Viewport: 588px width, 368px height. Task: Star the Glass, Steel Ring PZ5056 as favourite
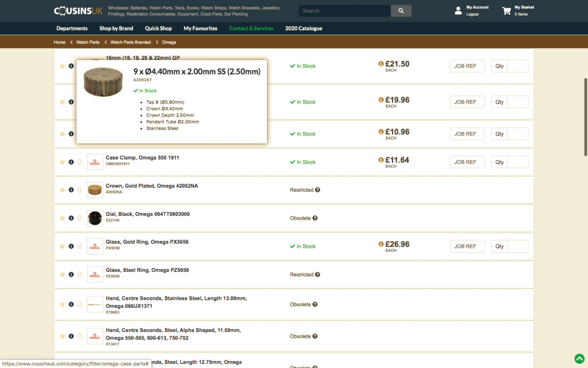tap(62, 274)
